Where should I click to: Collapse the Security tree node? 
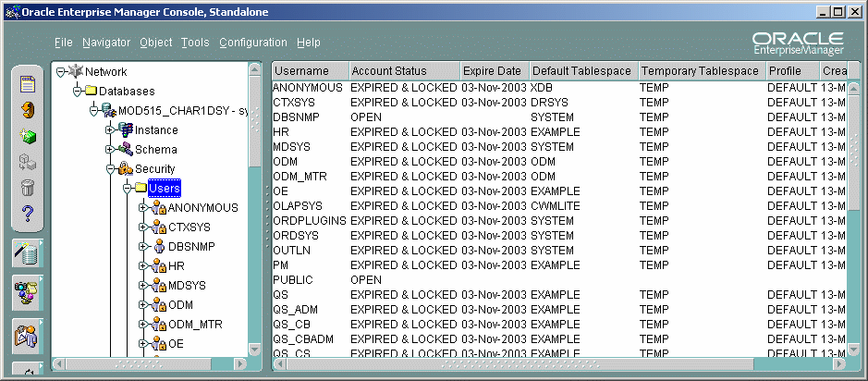pyautogui.click(x=110, y=169)
